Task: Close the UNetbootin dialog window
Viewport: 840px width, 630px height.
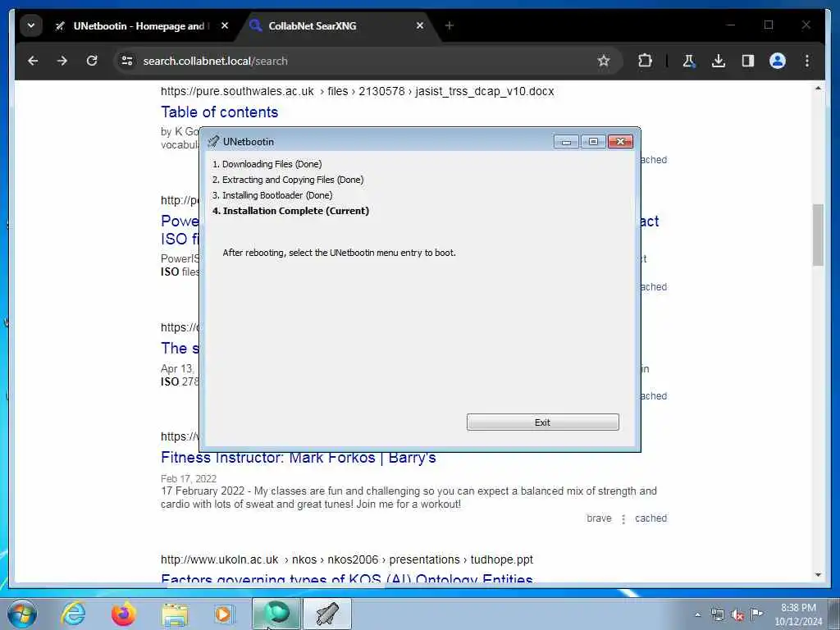Action: 620,141
